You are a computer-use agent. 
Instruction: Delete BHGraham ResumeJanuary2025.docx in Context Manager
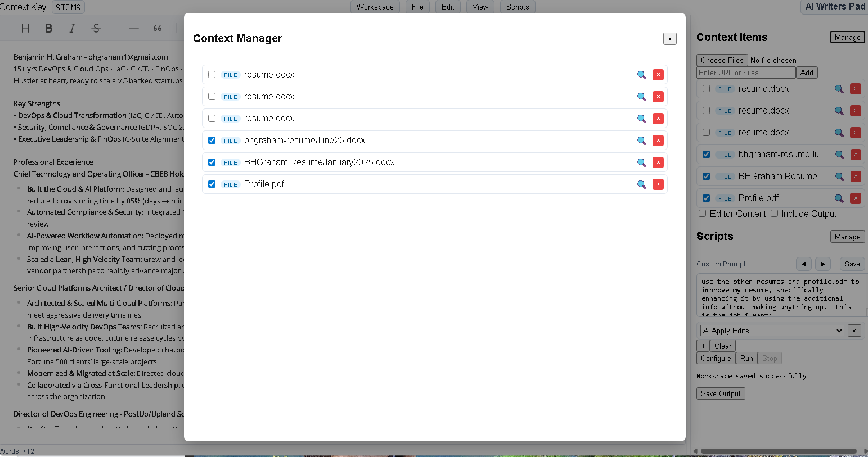click(x=658, y=162)
